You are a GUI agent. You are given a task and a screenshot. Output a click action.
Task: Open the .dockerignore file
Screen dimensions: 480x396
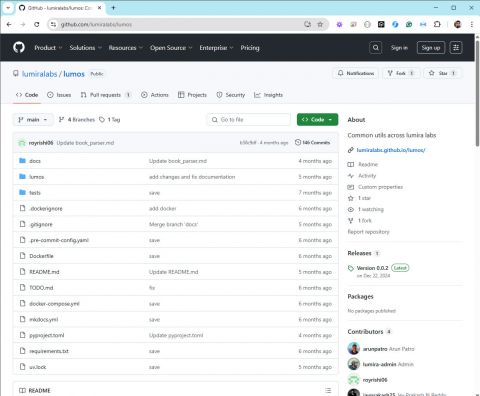(x=46, y=209)
